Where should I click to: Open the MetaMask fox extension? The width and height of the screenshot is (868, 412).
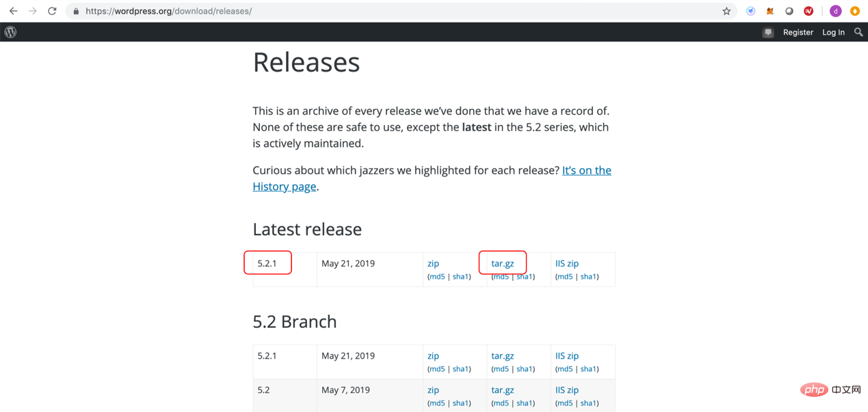pos(770,11)
